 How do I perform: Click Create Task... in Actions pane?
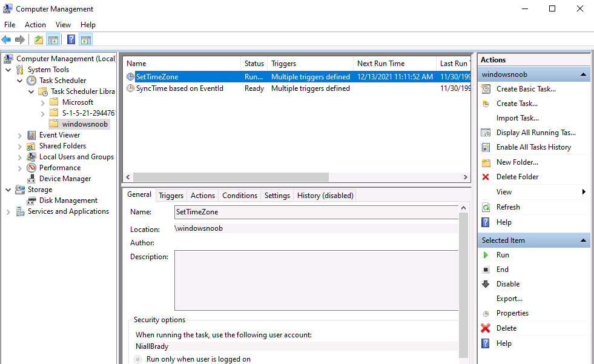(x=516, y=104)
